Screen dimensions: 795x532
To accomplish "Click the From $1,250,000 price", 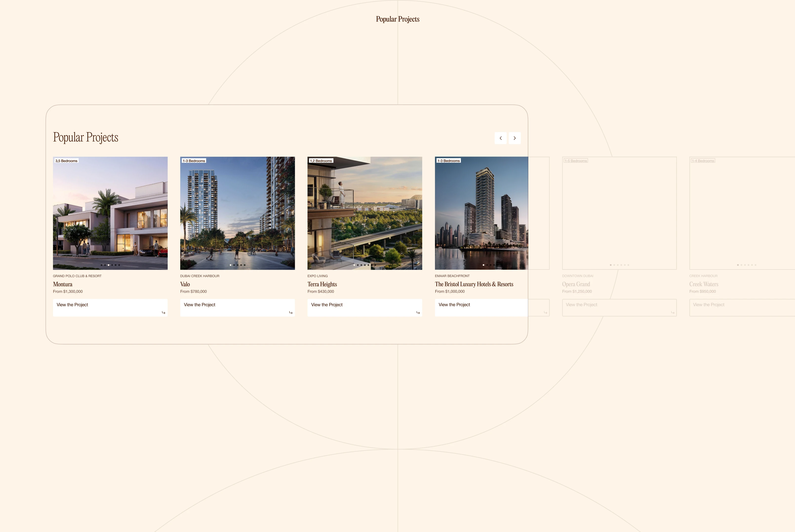I will click(577, 291).
